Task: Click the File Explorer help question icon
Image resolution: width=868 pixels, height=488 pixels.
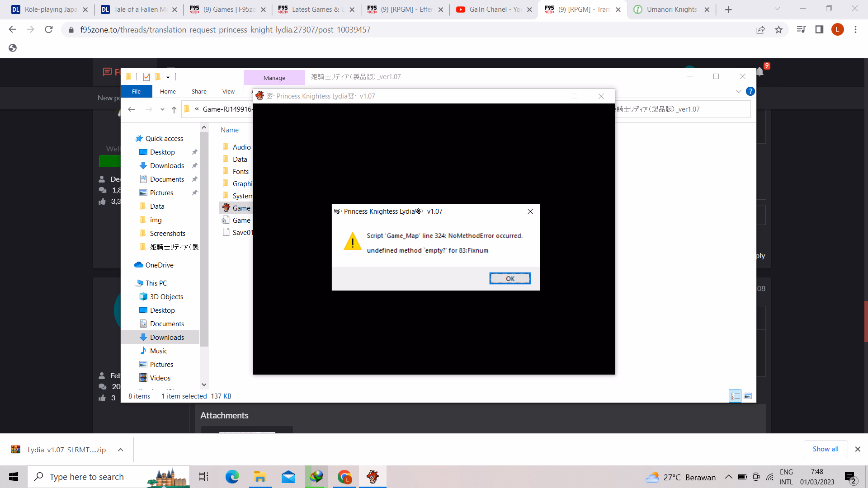Action: (750, 91)
